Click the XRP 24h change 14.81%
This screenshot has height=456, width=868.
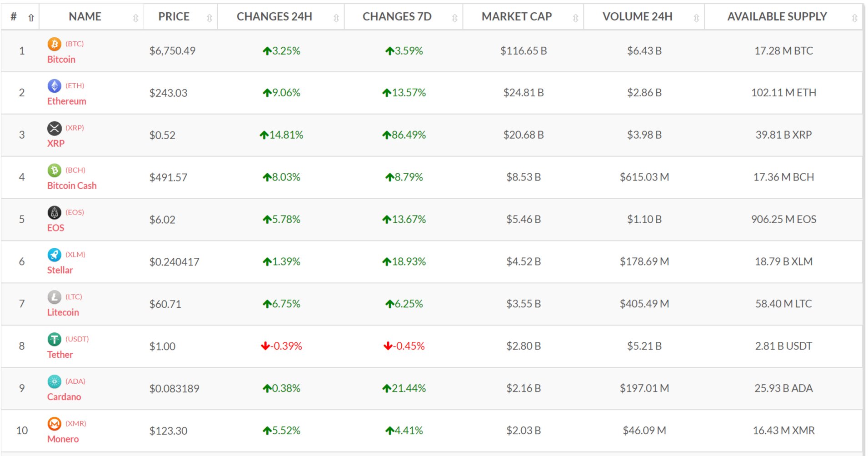click(281, 135)
